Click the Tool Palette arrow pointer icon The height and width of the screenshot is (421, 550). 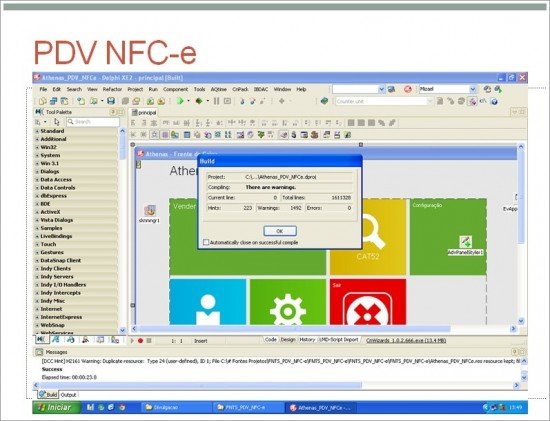point(57,122)
